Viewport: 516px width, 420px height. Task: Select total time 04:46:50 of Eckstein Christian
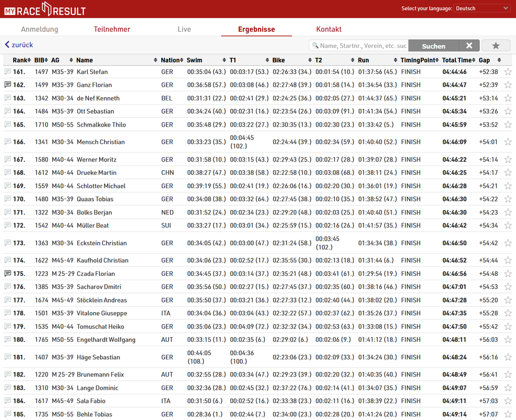[454, 243]
